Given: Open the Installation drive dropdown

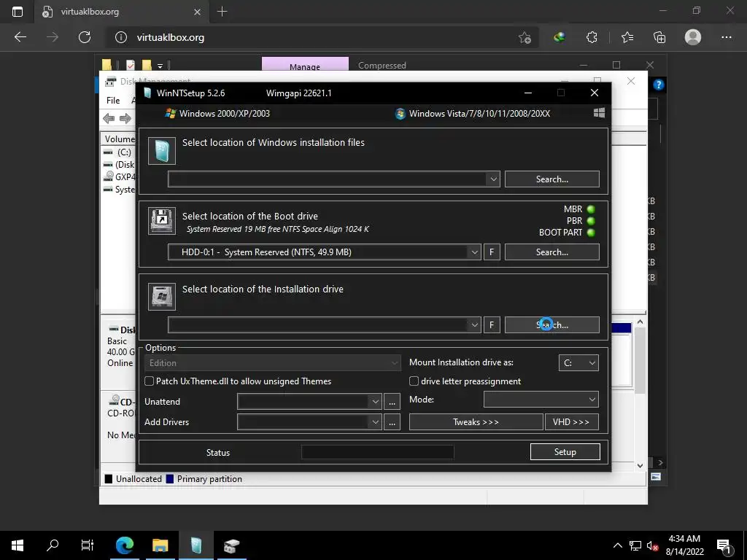Looking at the screenshot, I should point(474,324).
